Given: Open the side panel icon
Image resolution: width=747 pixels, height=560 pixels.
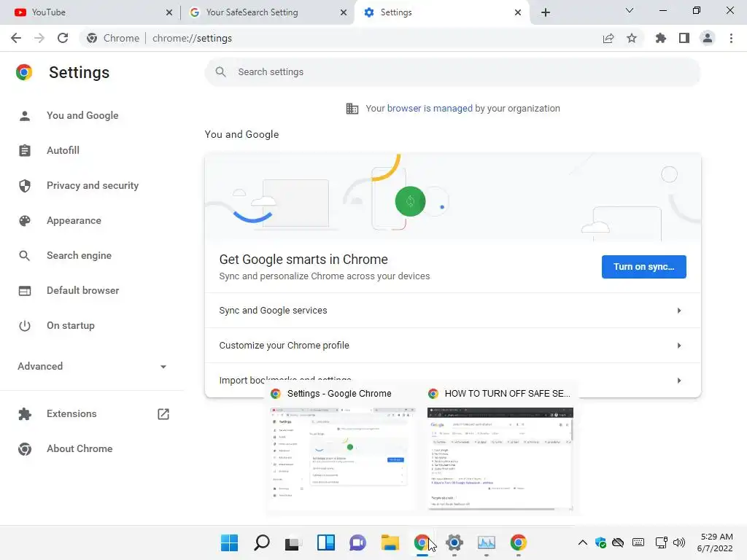Looking at the screenshot, I should pos(684,38).
